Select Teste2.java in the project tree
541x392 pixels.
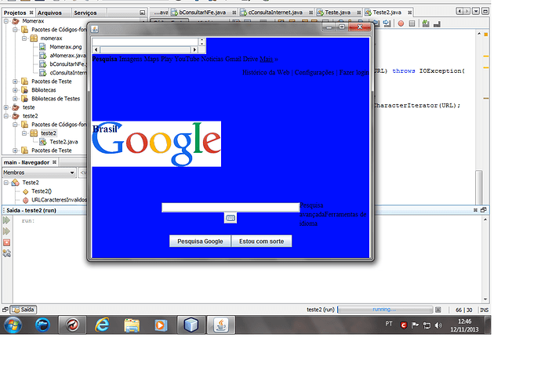[64, 142]
